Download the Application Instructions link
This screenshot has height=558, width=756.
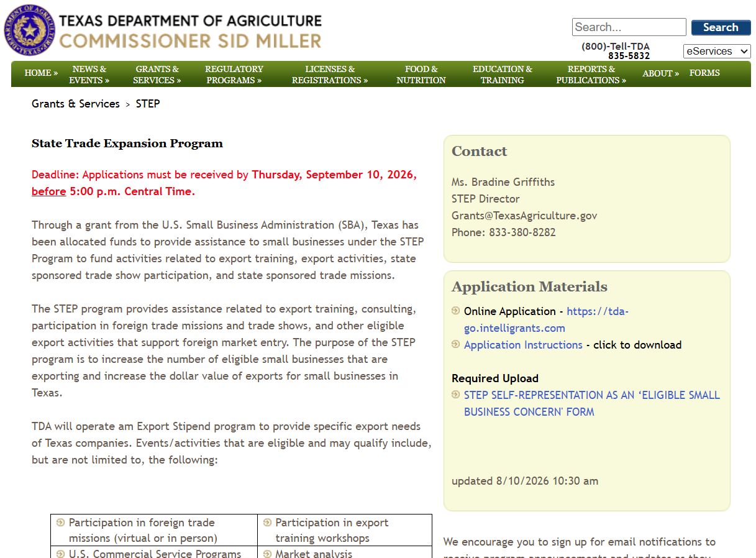(x=523, y=345)
